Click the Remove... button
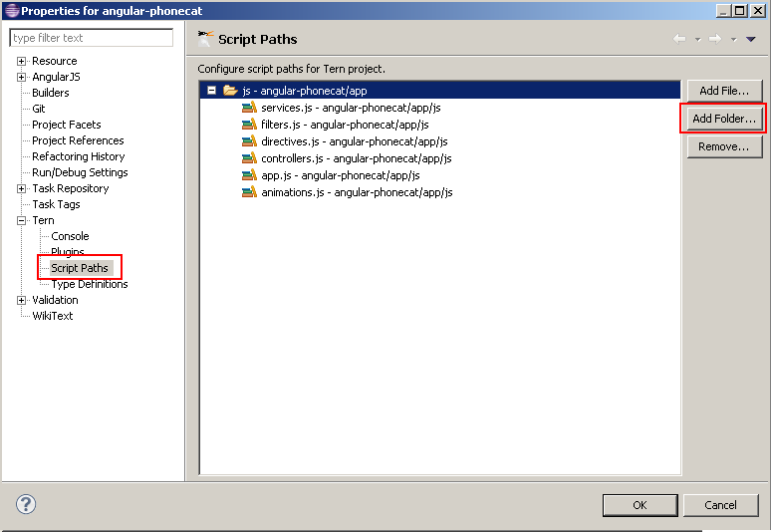 point(724,146)
